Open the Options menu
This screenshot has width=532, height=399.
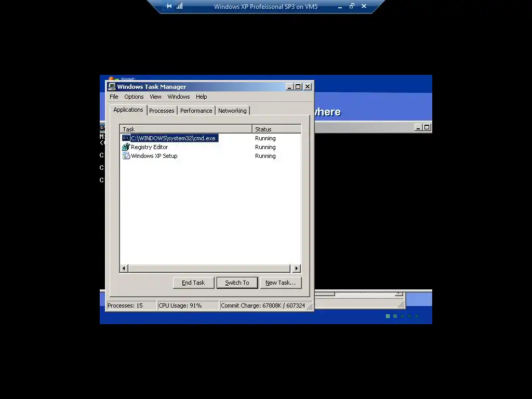pyautogui.click(x=134, y=97)
